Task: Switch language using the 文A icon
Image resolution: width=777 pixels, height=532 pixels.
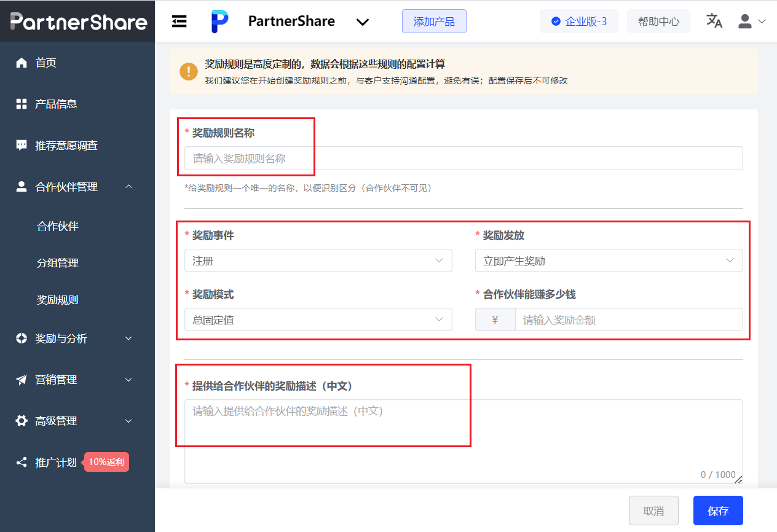Action: (714, 21)
